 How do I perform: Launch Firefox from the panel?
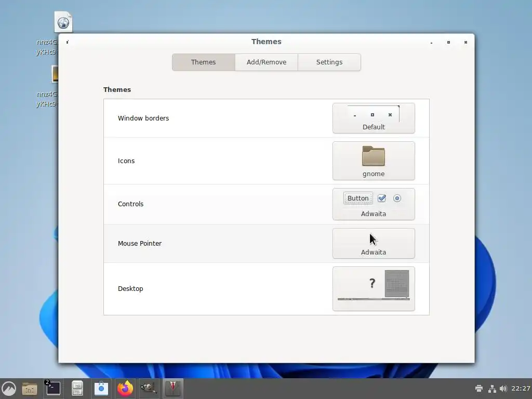coord(125,389)
